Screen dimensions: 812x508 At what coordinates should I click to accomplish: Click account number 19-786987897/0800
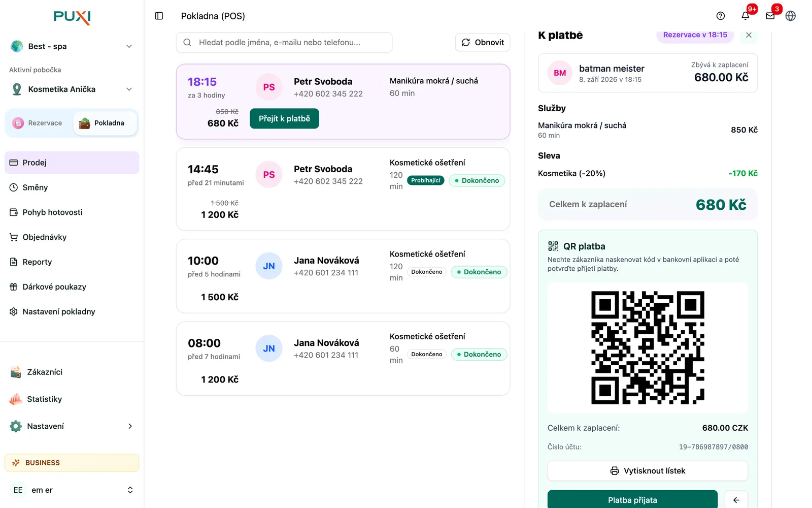(x=713, y=447)
